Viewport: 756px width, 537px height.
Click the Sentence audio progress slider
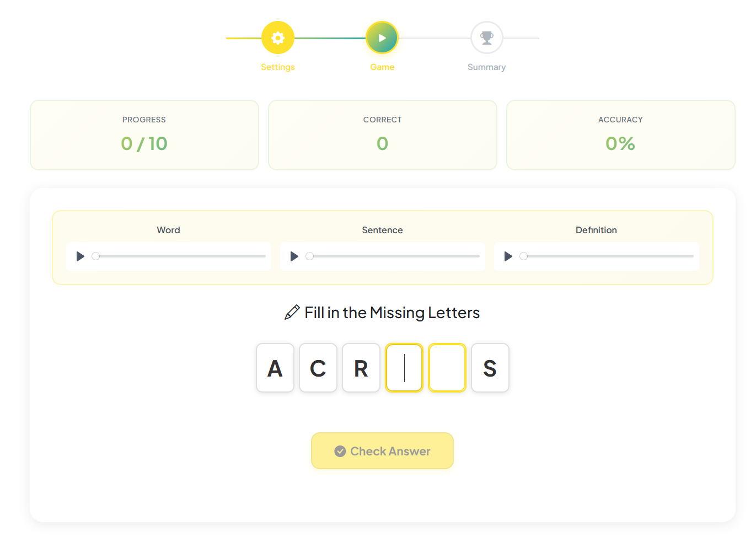(393, 256)
